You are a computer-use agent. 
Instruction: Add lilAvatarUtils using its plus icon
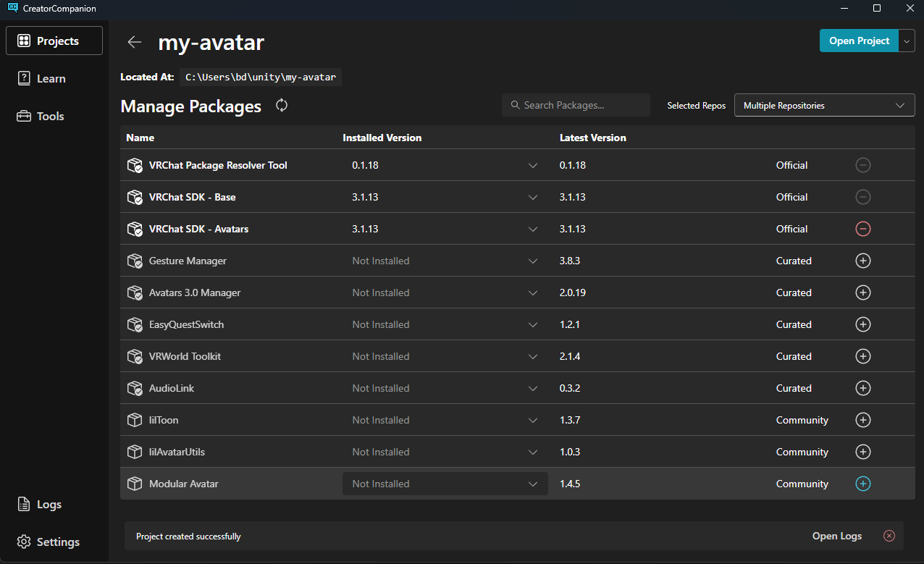862,452
